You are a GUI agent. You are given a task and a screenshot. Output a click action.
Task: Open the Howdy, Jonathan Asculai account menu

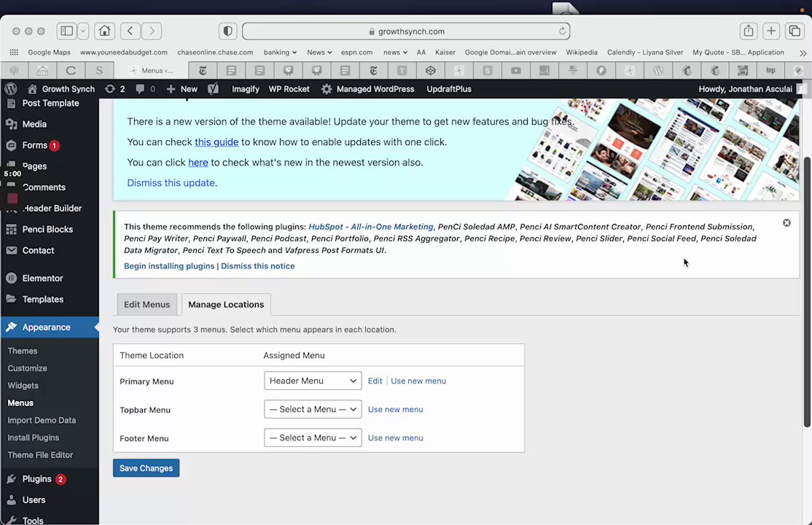coord(752,89)
